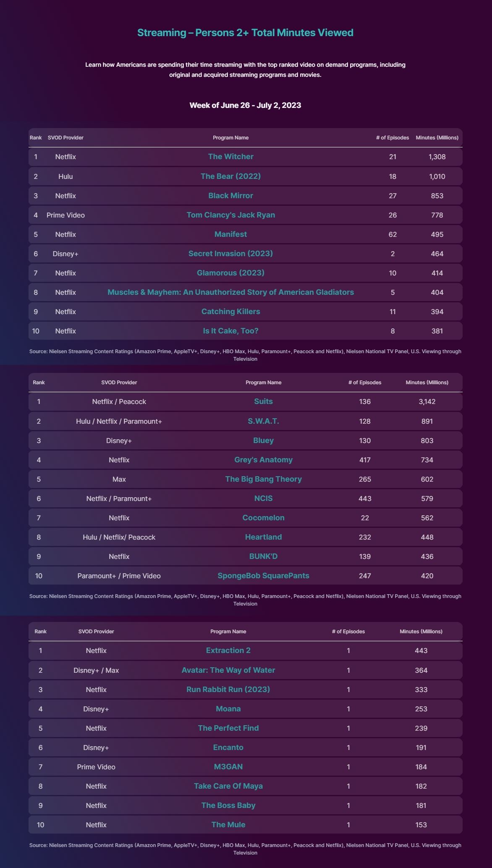Open Secret Invasion (2023) program page
This screenshot has width=492, height=868.
(230, 254)
